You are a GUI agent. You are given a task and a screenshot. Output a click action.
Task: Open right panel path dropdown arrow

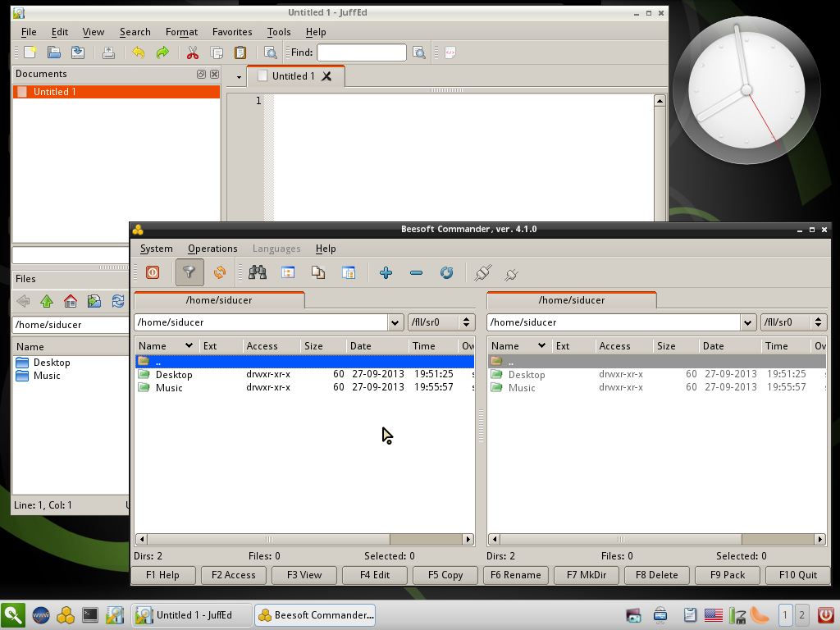[x=747, y=322]
